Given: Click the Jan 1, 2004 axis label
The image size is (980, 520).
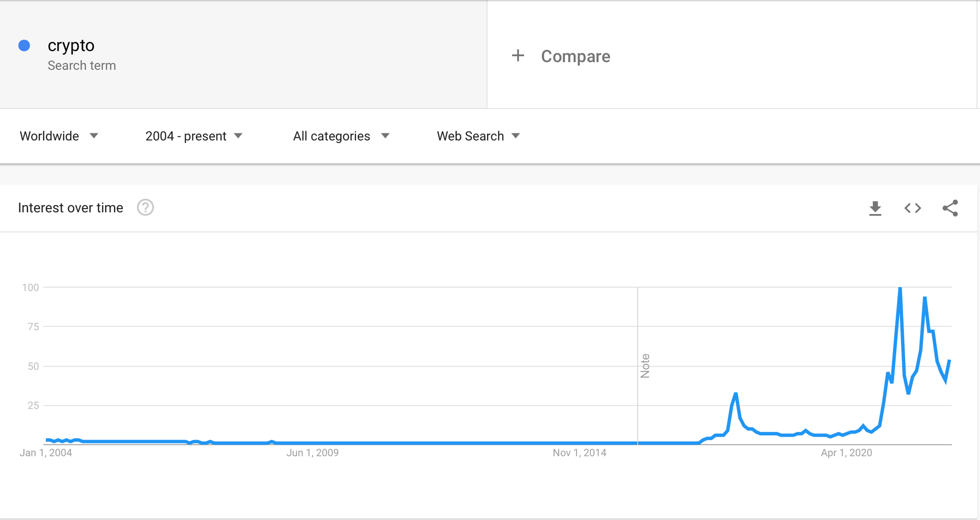Looking at the screenshot, I should tap(46, 453).
